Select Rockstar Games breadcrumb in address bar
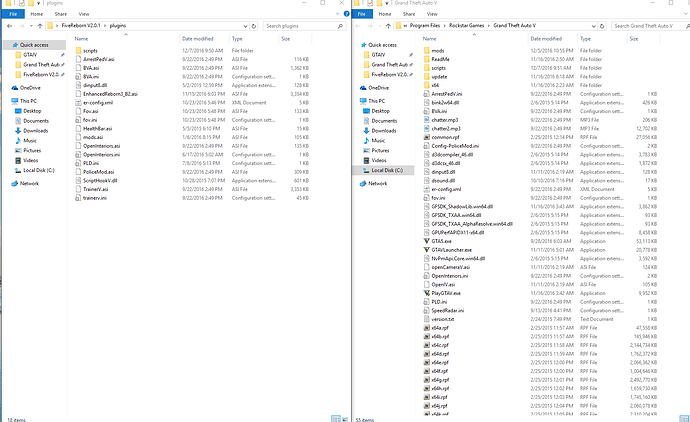The image size is (690, 422). 466,26
